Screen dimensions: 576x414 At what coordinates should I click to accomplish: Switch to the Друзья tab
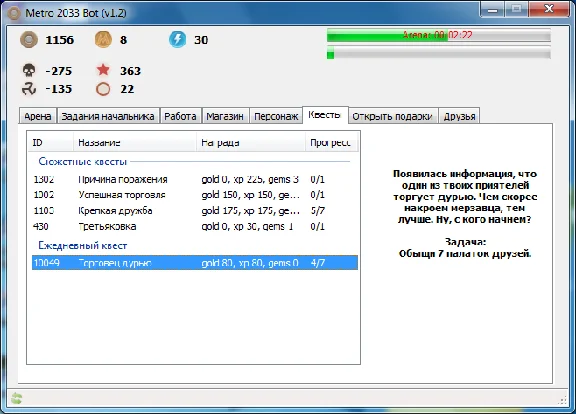point(459,116)
